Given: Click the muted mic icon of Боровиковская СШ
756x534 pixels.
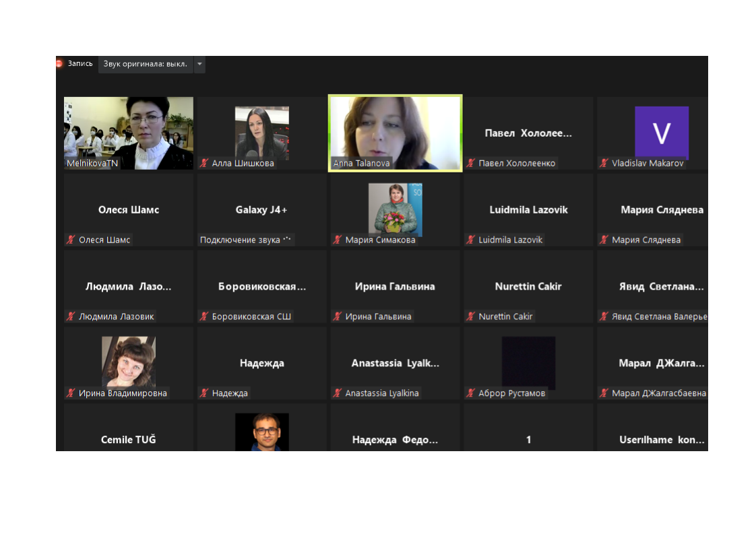Looking at the screenshot, I should coord(204,316).
